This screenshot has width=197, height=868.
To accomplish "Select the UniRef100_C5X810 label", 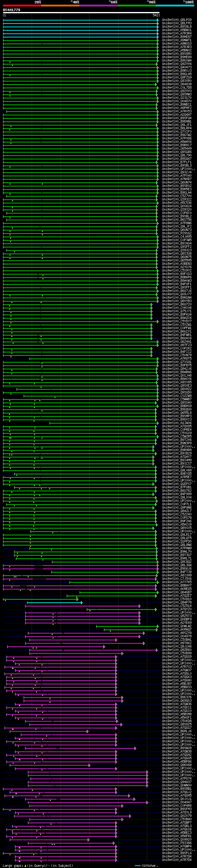I will click(x=177, y=599).
